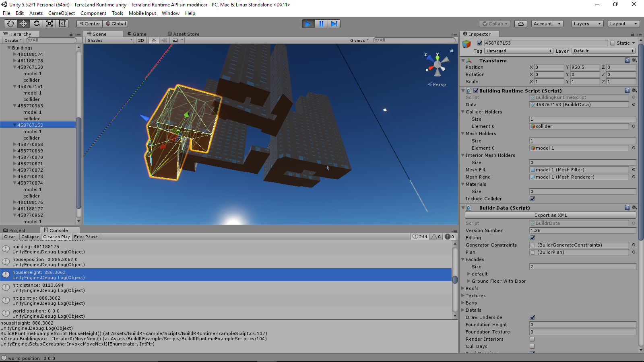
Task: Enable Cull Bays checkbox
Action: point(533,346)
